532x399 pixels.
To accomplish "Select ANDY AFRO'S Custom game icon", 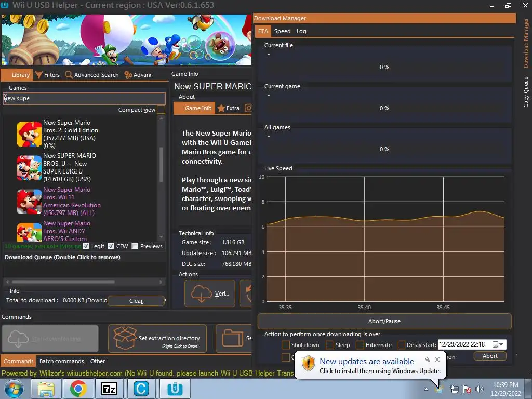I will tap(29, 232).
